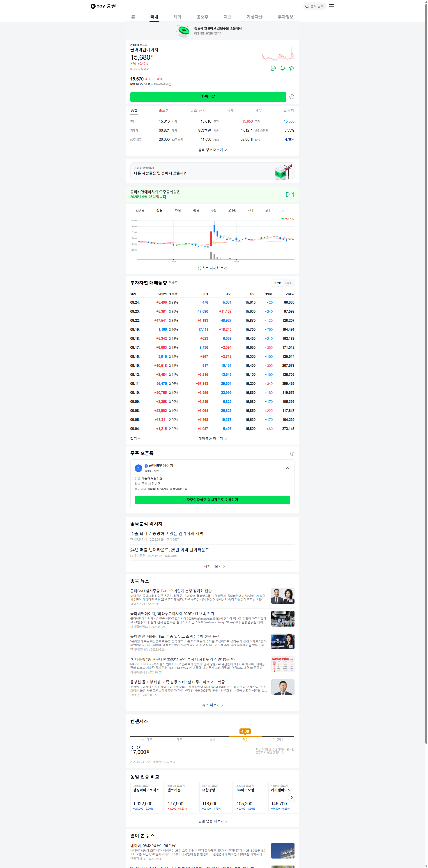Click the 매수 consensus segment
The image size is (428, 868).
pyautogui.click(x=245, y=739)
